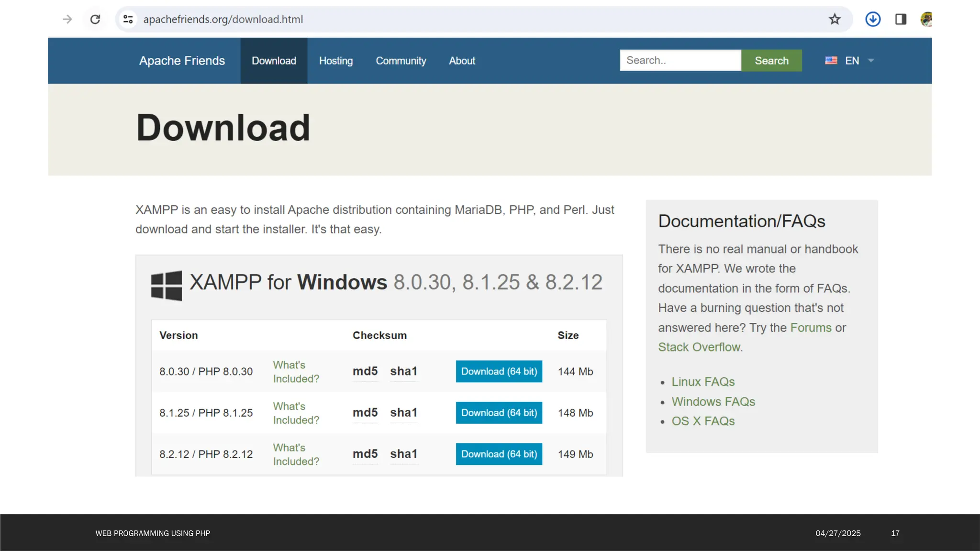The width and height of the screenshot is (980, 551).
Task: Open OS X FAQs link
Action: click(x=703, y=421)
